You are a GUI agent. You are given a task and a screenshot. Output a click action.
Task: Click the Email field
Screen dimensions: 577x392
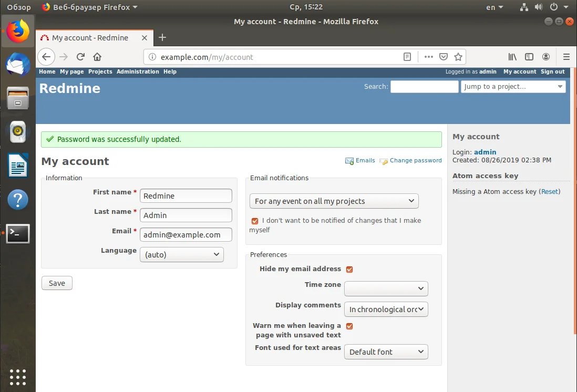(186, 235)
